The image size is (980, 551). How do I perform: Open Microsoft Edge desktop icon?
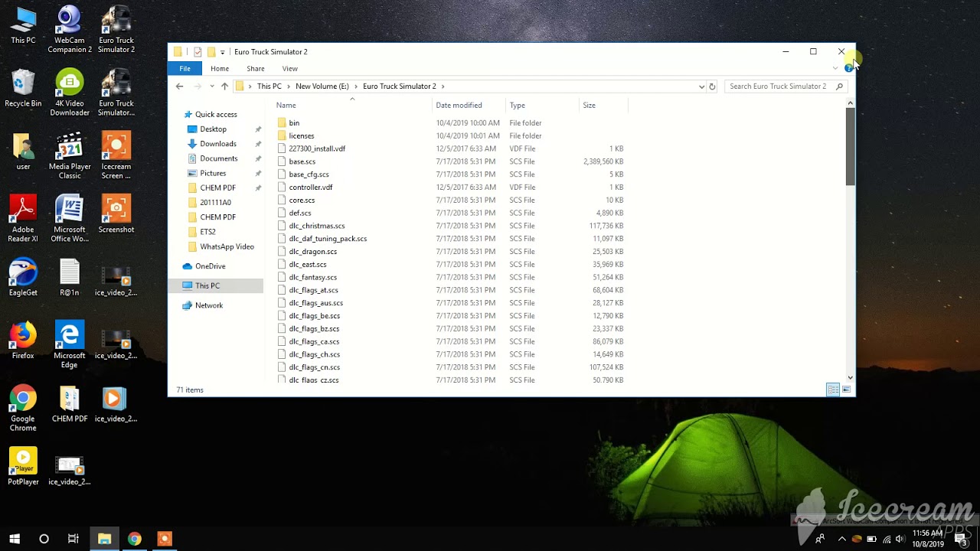tap(70, 344)
